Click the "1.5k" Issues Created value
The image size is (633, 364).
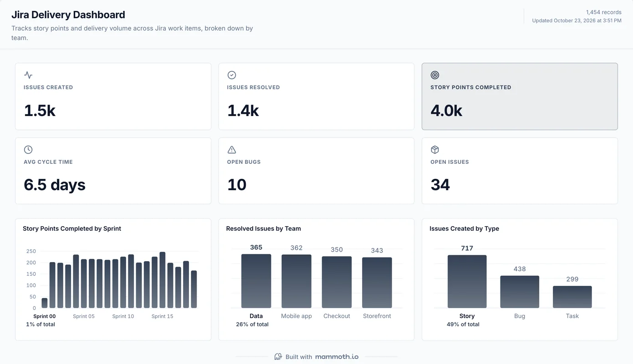40,111
